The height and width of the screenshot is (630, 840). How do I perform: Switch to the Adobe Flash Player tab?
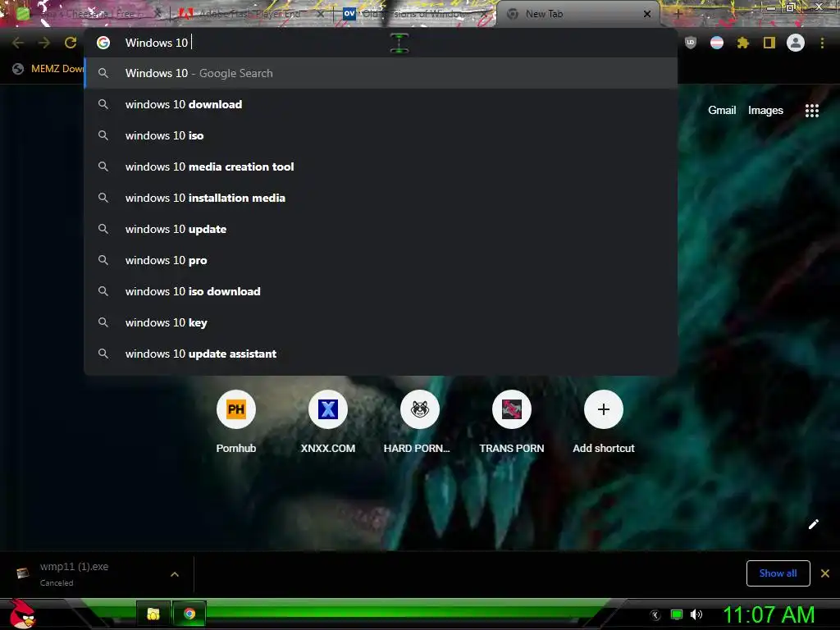(249, 14)
